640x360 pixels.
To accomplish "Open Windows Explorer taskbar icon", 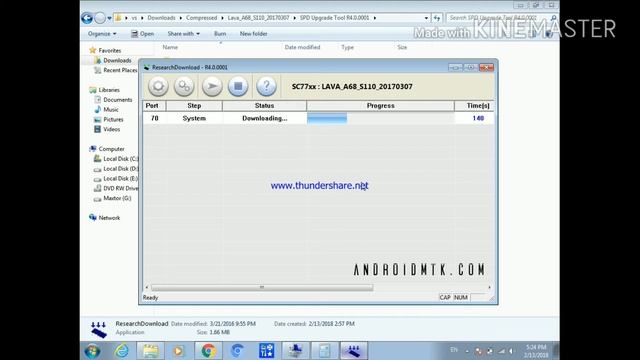I will (x=150, y=351).
